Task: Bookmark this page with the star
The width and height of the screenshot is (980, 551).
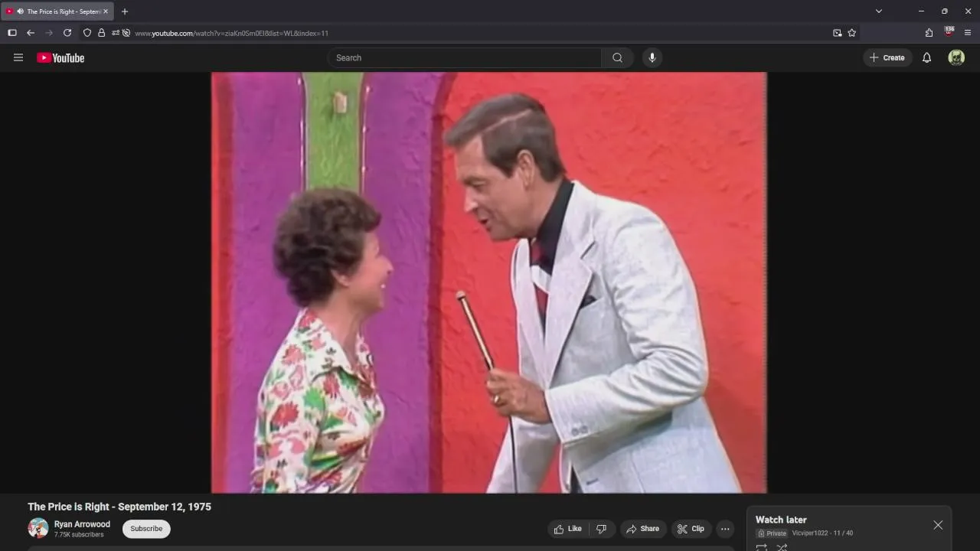Action: click(x=851, y=33)
